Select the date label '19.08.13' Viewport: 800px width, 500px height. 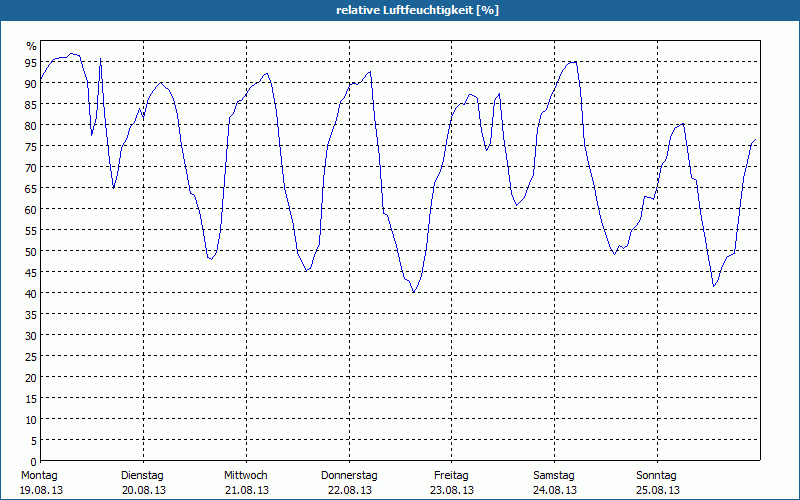(41, 490)
